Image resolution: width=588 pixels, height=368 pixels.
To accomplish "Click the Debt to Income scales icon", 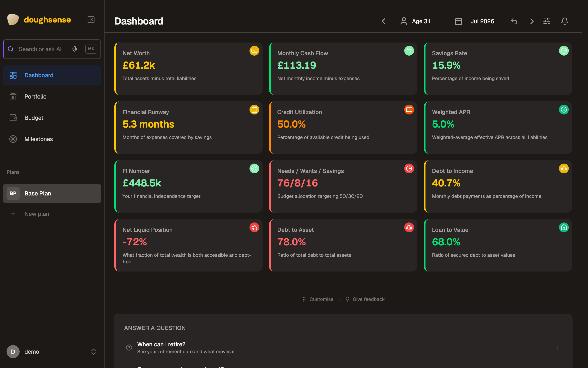I will coord(564,168).
